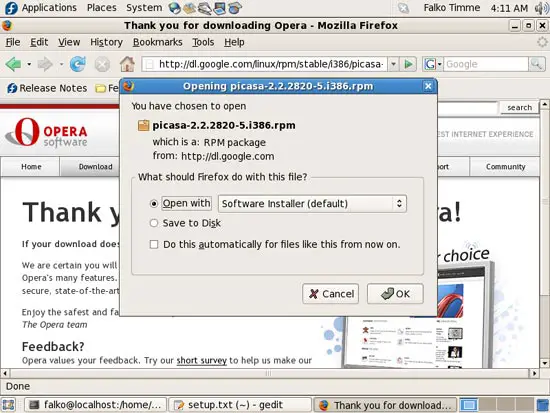Open the Edit menu
The width and height of the screenshot is (550, 413).
tap(39, 42)
